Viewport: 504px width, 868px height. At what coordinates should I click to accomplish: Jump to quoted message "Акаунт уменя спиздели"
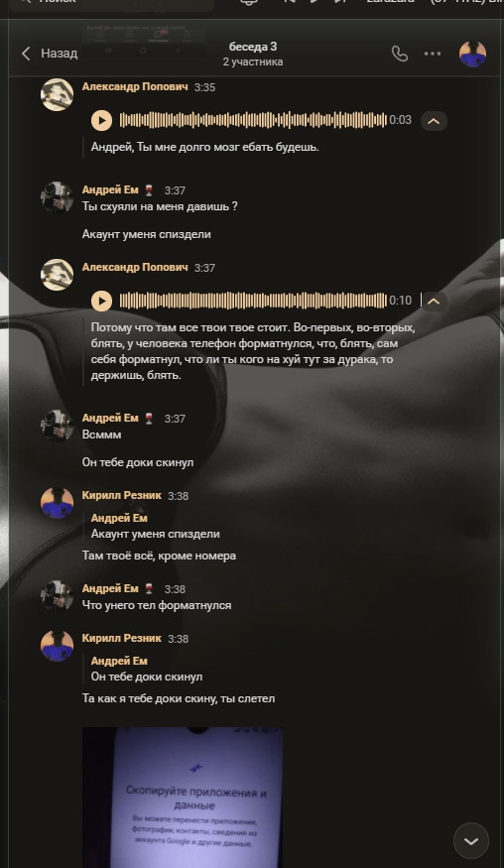point(155,526)
